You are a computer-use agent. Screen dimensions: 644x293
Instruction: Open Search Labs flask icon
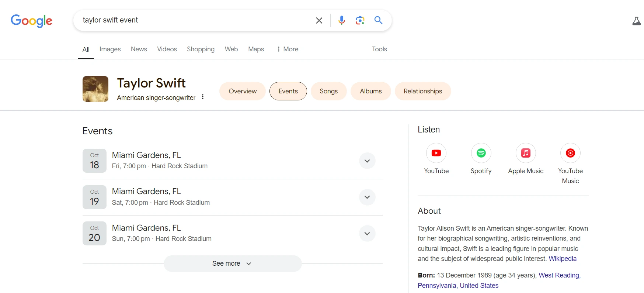(x=636, y=21)
